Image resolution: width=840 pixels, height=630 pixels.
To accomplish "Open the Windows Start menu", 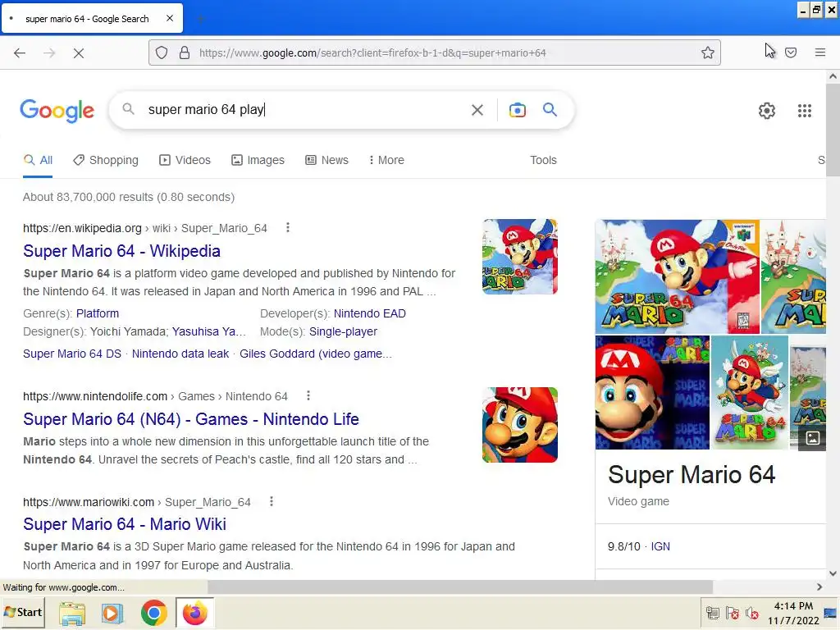I will [22, 612].
